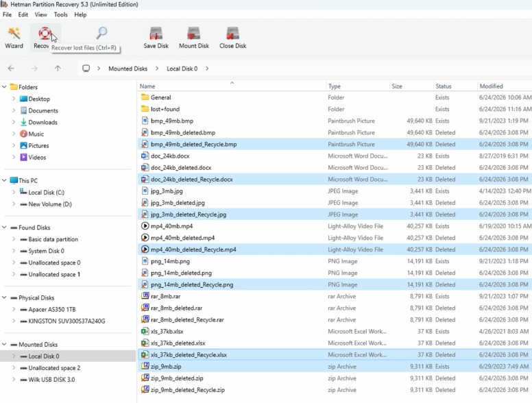Click Mounted Disks in the breadcrumb
The width and height of the screenshot is (532, 403).
128,69
